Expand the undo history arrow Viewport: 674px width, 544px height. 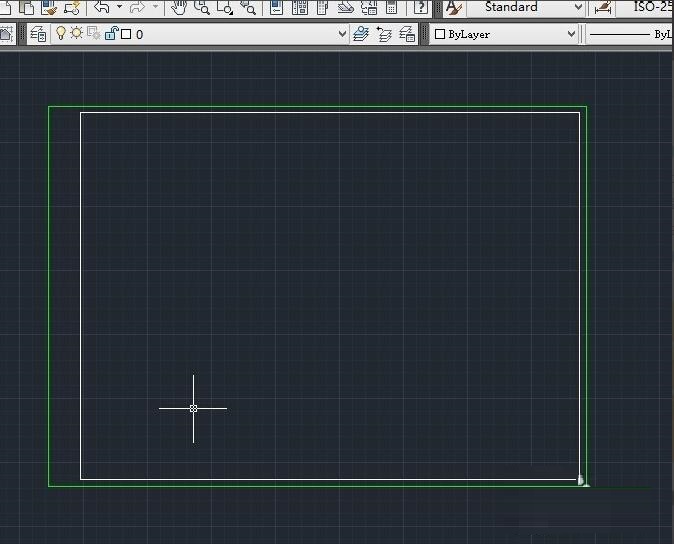119,6
